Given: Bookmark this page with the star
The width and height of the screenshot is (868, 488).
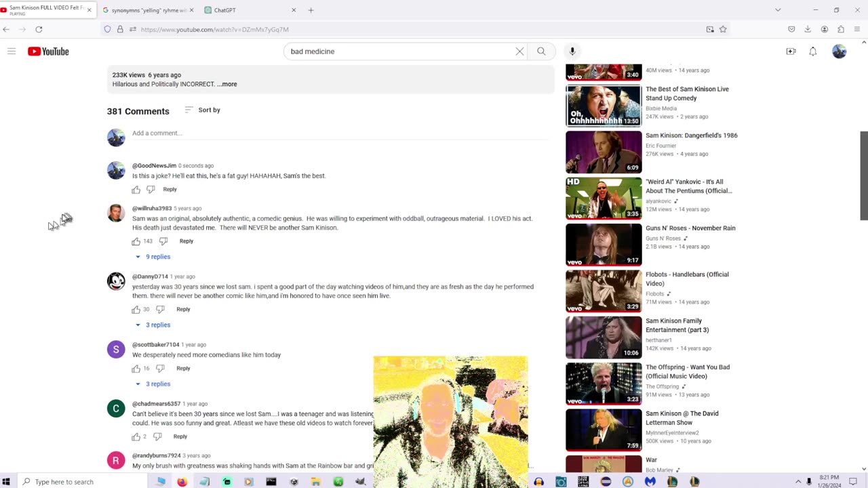Looking at the screenshot, I should 723,29.
